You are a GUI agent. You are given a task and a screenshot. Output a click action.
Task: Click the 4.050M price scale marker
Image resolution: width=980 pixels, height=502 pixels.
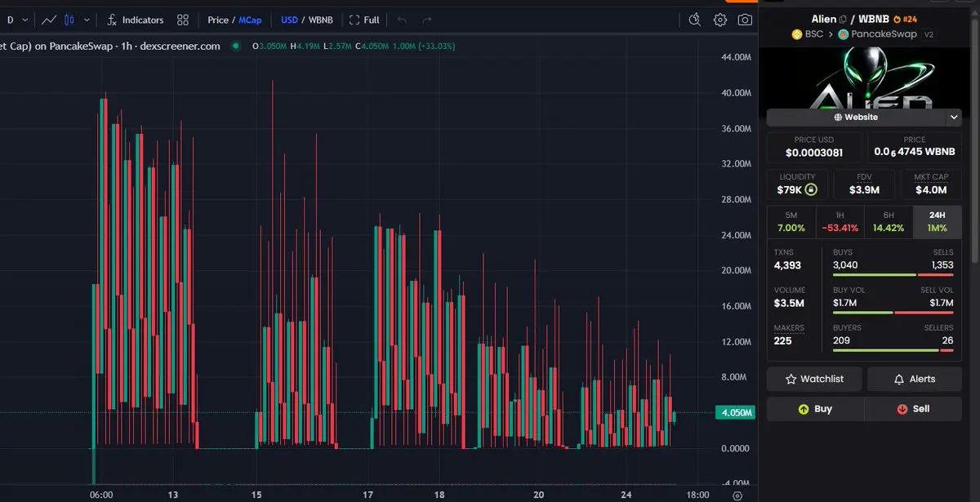[x=733, y=413]
